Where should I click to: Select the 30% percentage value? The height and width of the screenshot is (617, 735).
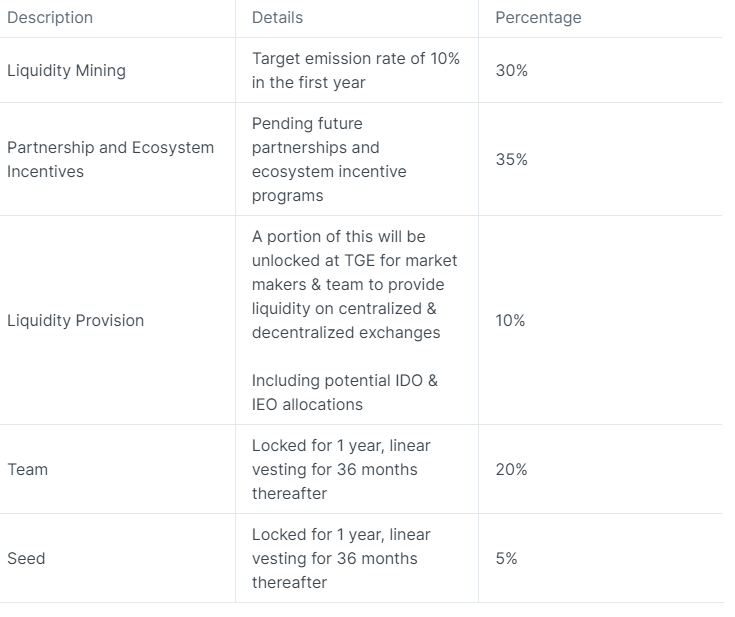pos(511,71)
